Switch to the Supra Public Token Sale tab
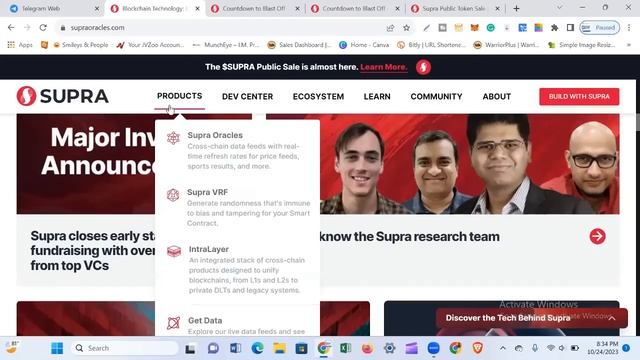Screen dimensions: 640x360 point(454,8)
